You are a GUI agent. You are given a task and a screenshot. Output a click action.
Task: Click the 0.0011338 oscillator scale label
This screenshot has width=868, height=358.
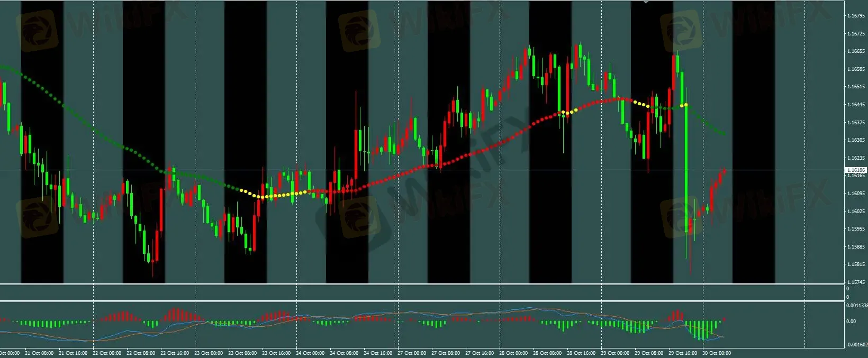(x=856, y=306)
